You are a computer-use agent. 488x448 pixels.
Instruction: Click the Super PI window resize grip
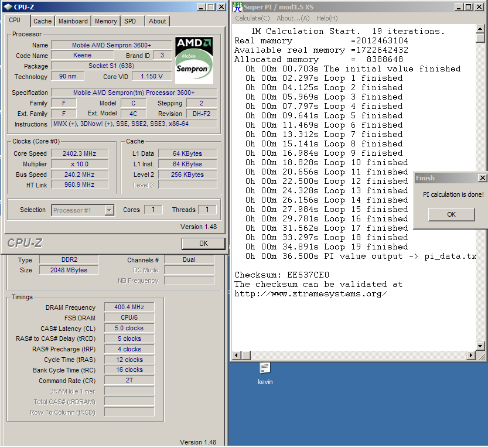click(481, 357)
